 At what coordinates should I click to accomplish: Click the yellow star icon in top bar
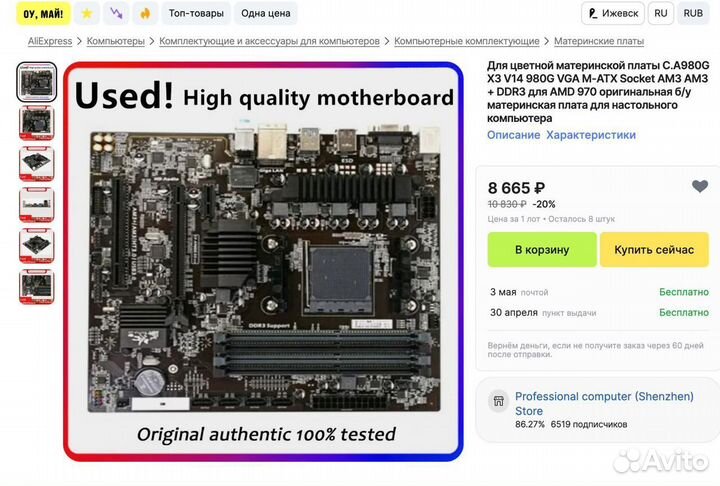coord(87,13)
